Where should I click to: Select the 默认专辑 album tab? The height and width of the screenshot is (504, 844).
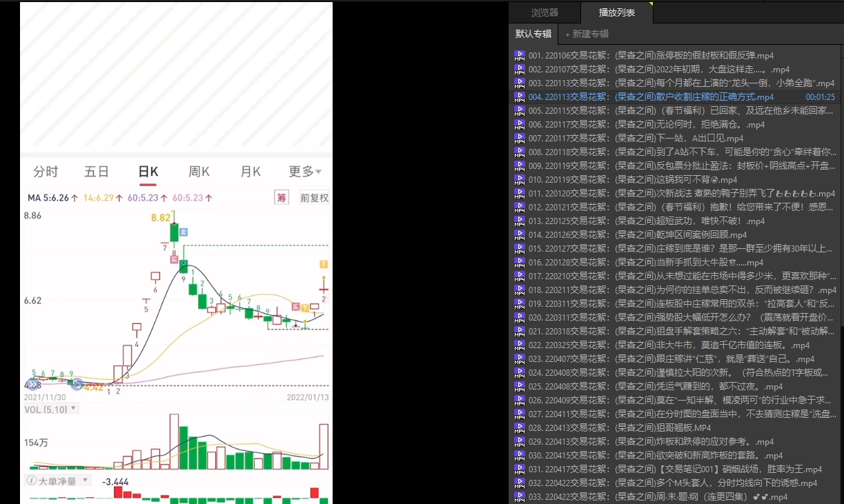533,34
